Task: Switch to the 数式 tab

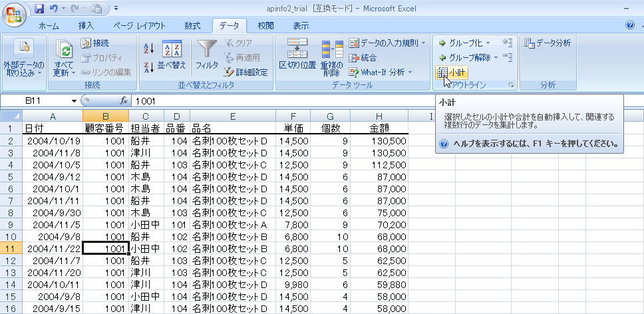Action: pyautogui.click(x=193, y=26)
